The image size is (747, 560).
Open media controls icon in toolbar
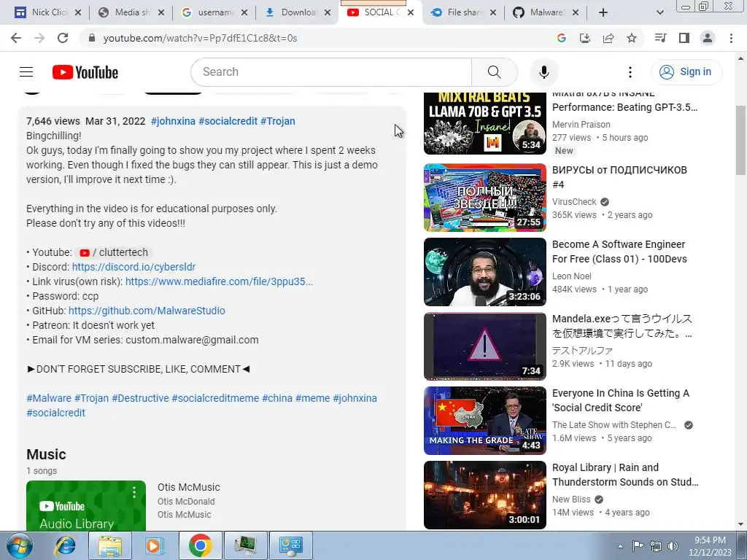tap(660, 38)
